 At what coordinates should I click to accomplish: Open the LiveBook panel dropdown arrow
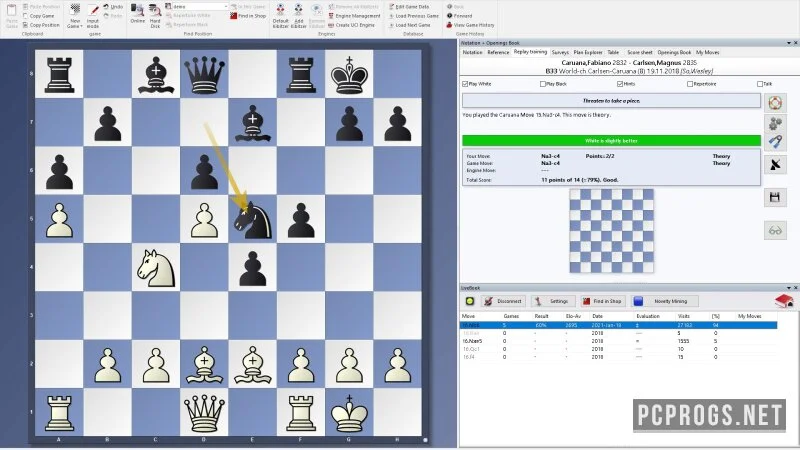(788, 288)
